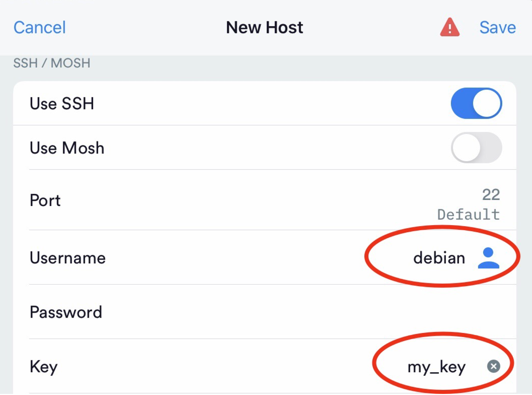Tap the Username row label

(x=68, y=258)
